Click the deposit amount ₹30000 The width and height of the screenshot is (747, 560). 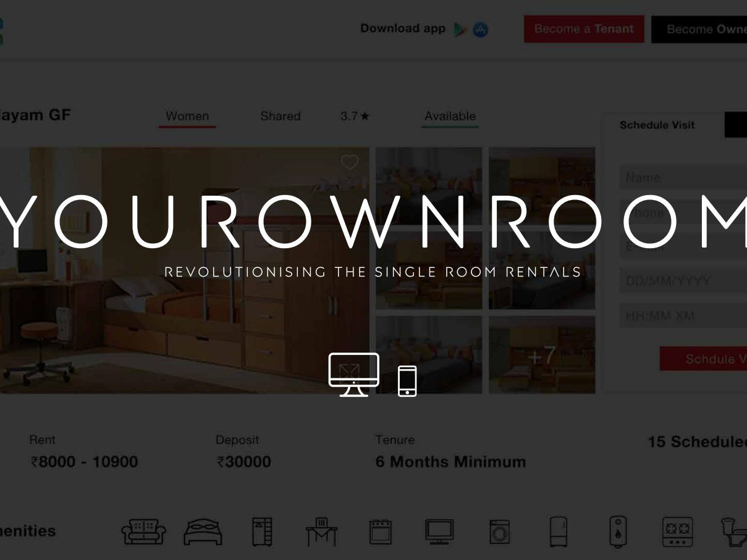pos(243,462)
